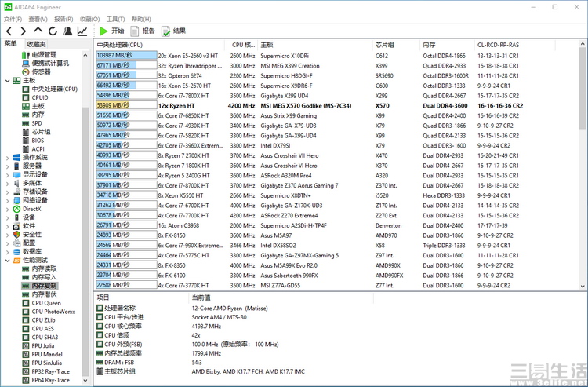This screenshot has width=588, height=387.
Task: Select the CPU AES benchmark
Action: (43, 329)
